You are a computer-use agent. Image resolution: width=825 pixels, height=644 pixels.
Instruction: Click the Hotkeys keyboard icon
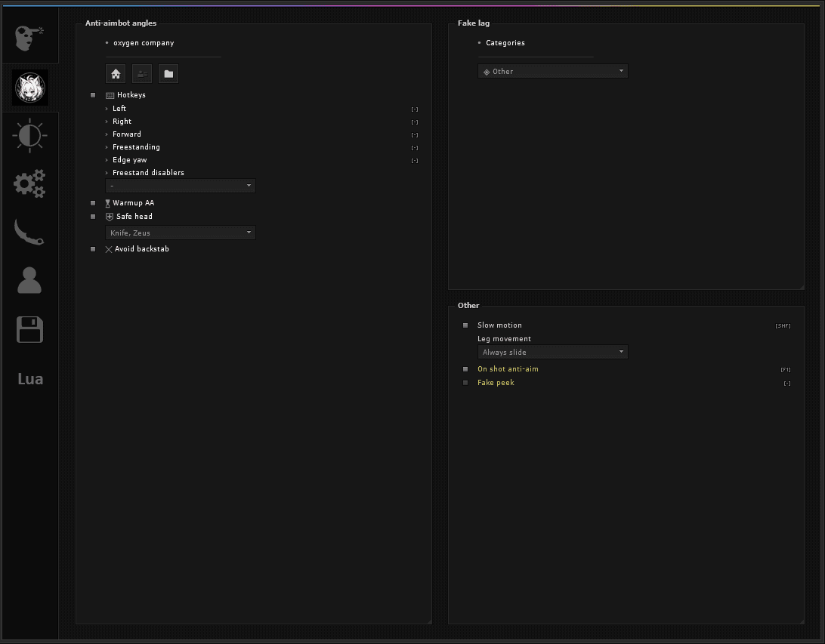point(110,96)
